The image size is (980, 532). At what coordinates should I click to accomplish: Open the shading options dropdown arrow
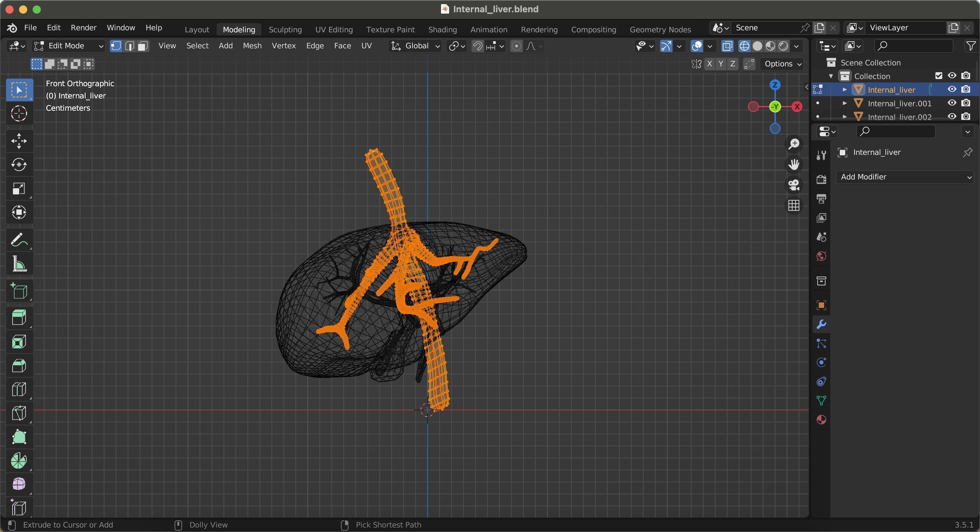tap(796, 46)
